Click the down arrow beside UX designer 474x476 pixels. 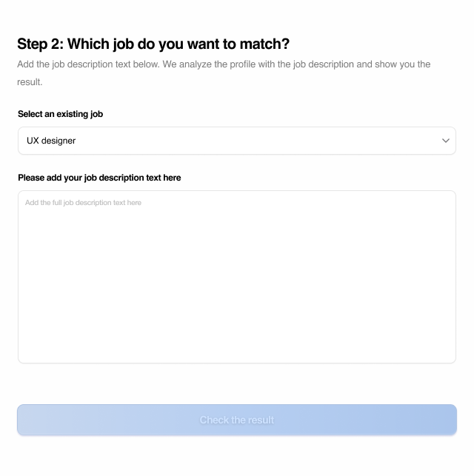pyautogui.click(x=446, y=141)
